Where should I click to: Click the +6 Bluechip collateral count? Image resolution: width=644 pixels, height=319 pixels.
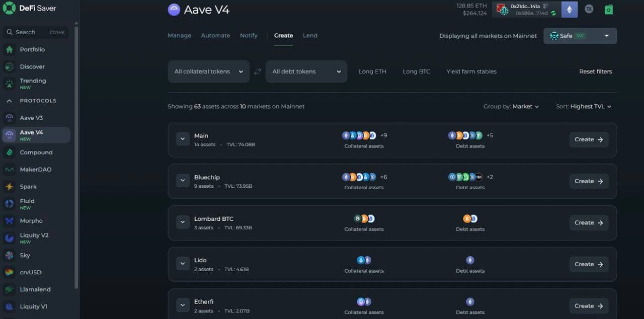point(384,177)
